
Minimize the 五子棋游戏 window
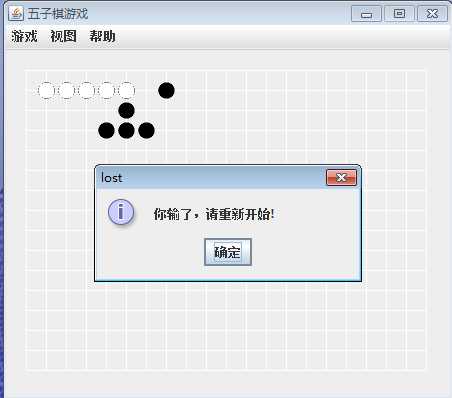coord(366,14)
